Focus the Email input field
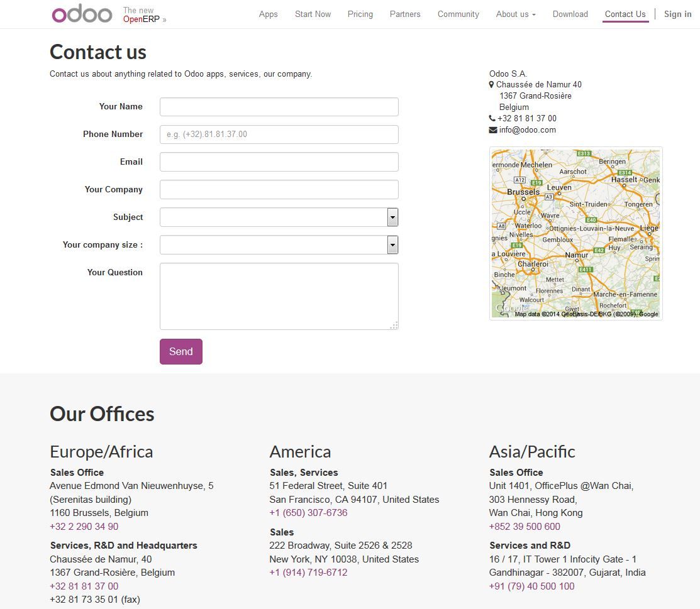 (x=279, y=162)
